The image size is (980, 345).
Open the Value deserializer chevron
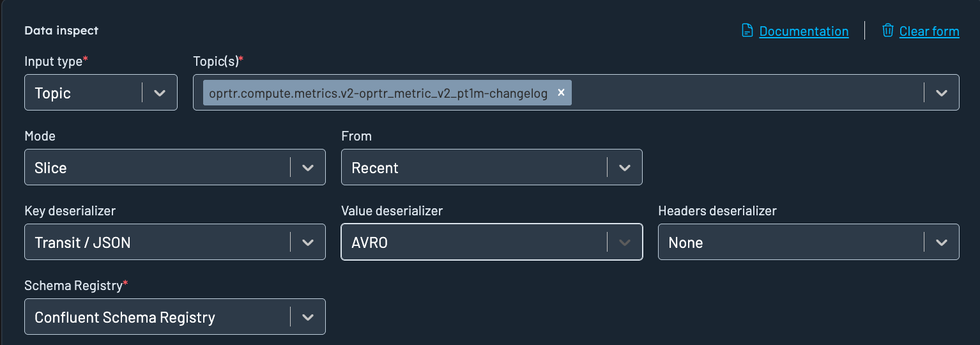tap(625, 243)
